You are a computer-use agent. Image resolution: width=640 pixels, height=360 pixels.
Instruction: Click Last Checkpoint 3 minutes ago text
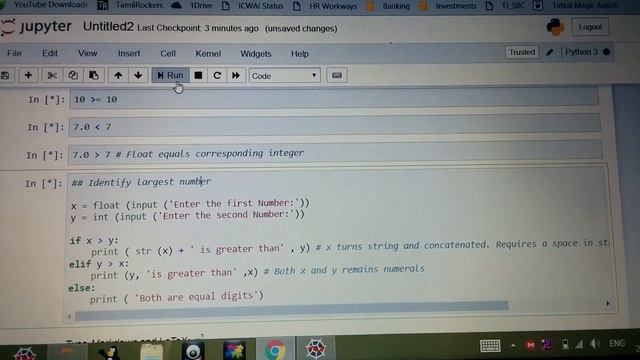(198, 28)
